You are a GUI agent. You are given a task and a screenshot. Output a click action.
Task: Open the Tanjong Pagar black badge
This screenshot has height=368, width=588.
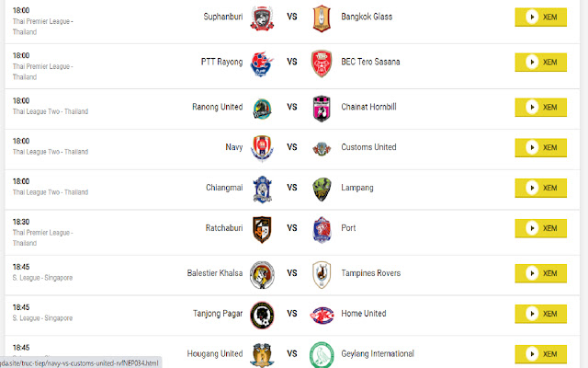(262, 315)
